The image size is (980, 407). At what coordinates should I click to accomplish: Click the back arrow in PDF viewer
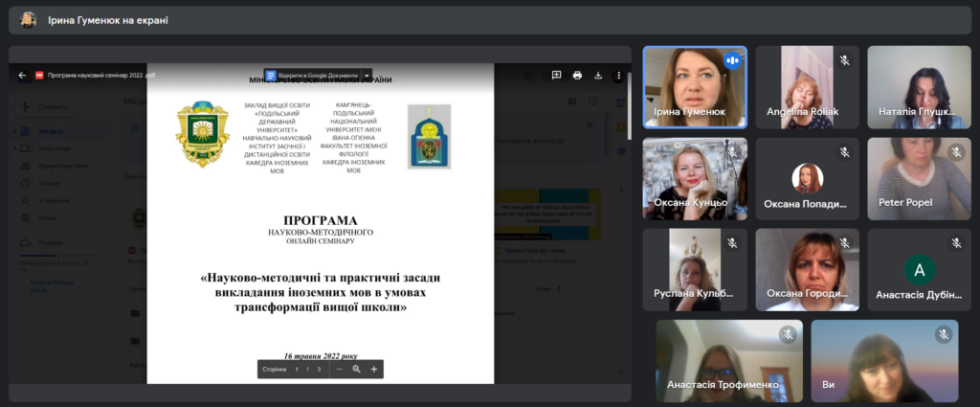pos(22,76)
